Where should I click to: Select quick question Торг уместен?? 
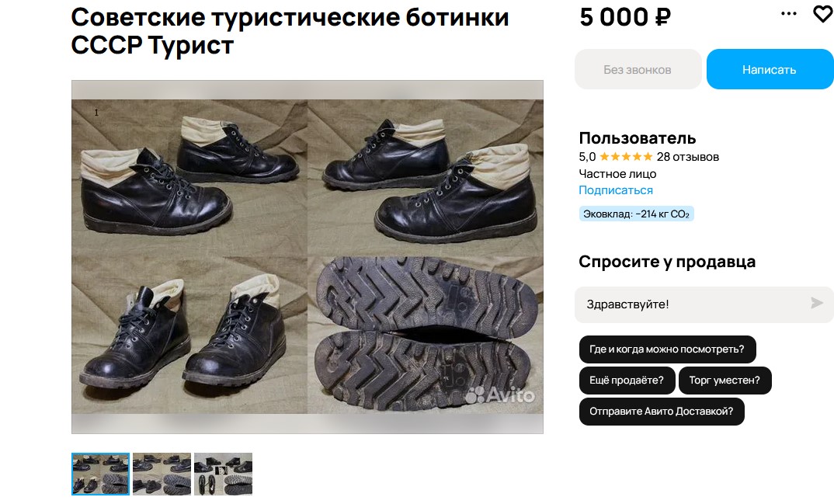click(725, 381)
